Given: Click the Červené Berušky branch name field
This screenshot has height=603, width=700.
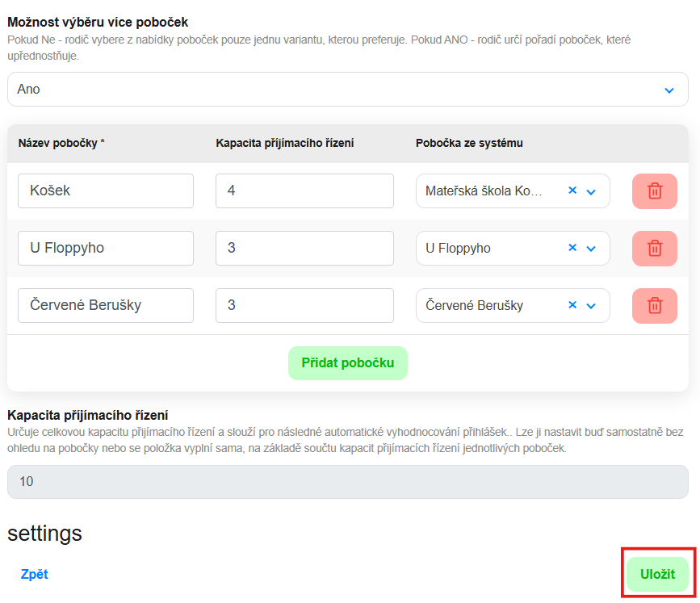Looking at the screenshot, I should [x=106, y=306].
